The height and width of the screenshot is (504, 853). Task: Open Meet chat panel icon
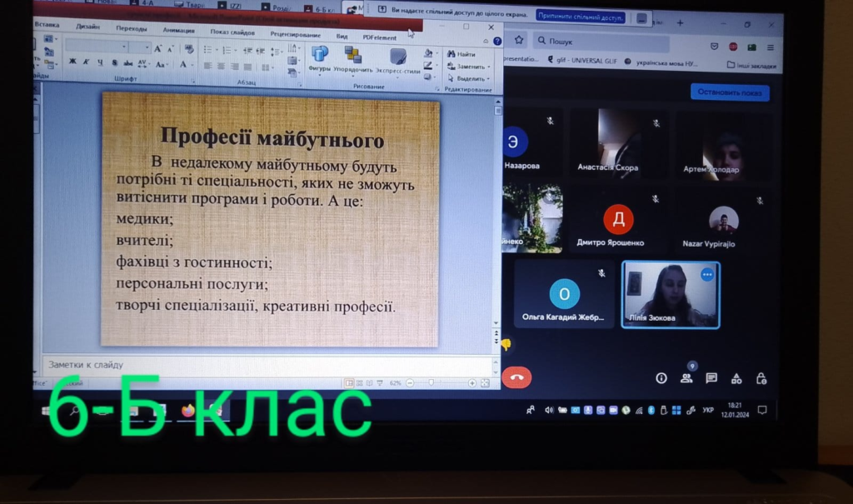[711, 378]
